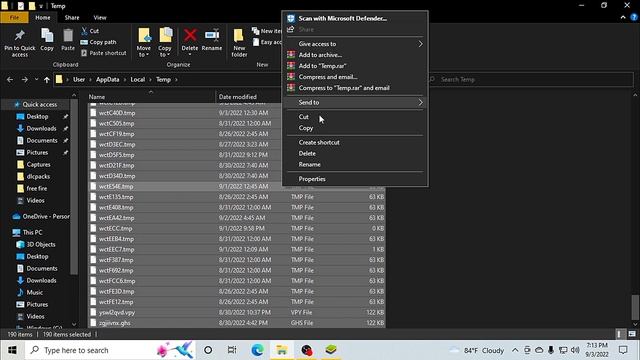Switch to large icons view
The image size is (640, 360).
(x=632, y=334)
